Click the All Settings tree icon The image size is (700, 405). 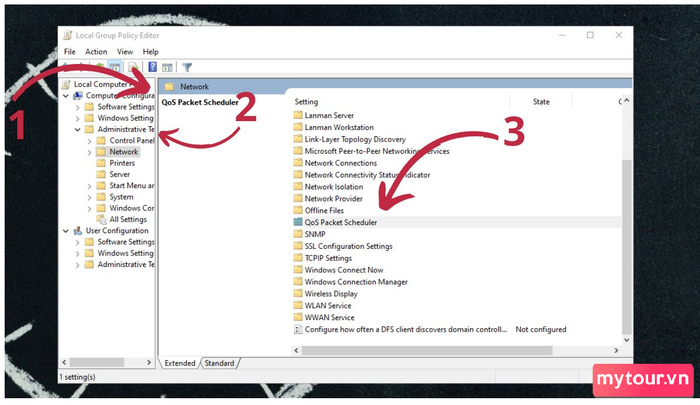[102, 219]
